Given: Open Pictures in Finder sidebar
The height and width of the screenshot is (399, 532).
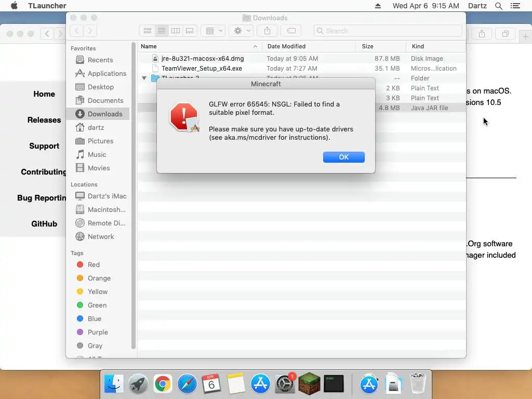Looking at the screenshot, I should tap(95, 141).
